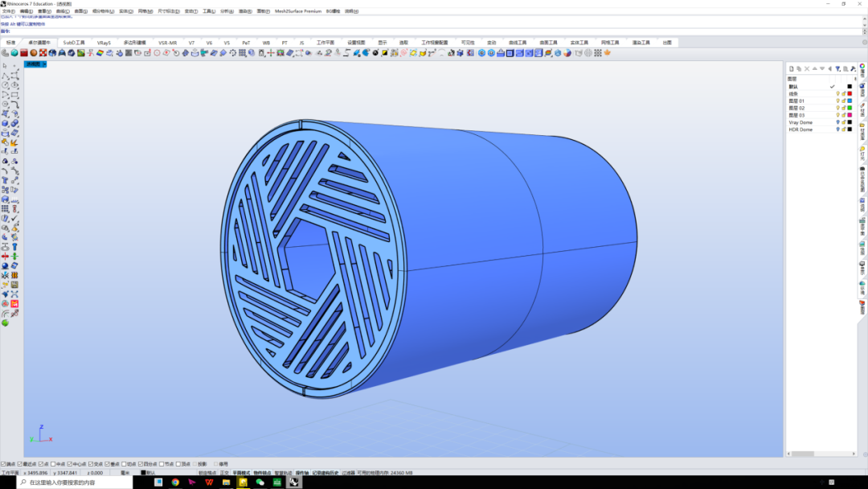
Task: Open the 编辑 (Edit) menu
Action: (26, 11)
